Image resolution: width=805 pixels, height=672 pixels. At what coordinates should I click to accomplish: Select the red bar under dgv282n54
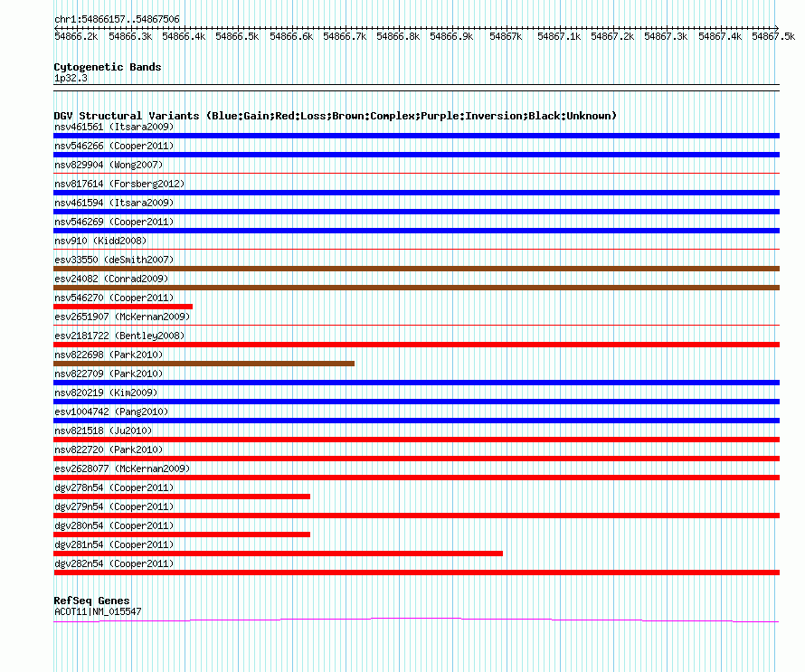416,573
